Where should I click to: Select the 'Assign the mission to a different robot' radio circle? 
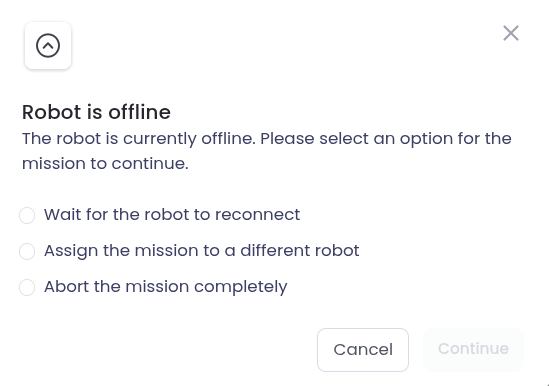tap(27, 251)
